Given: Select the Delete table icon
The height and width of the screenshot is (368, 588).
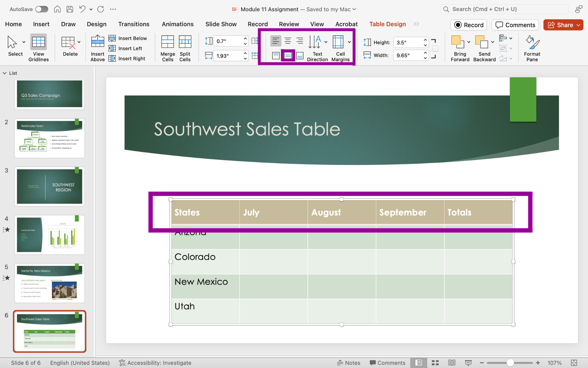Looking at the screenshot, I should pyautogui.click(x=68, y=43).
